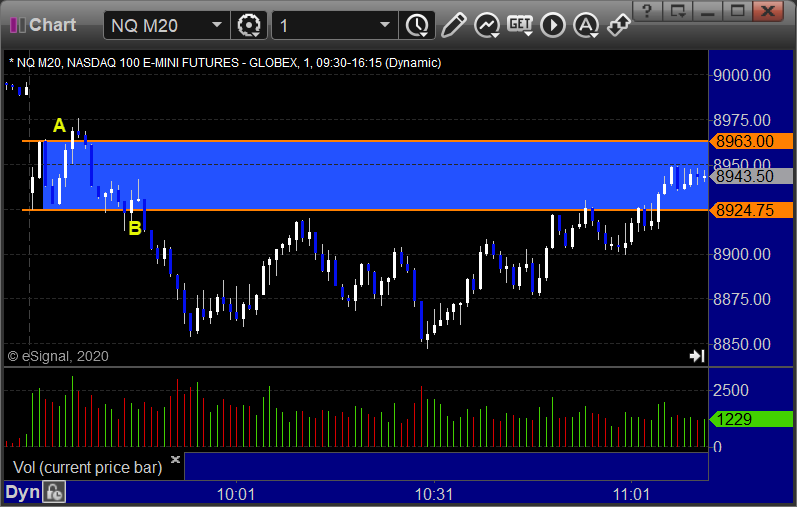Screen dimensions: 797x507
Task: Toggle the Dyn lock icon
Action: point(54,492)
